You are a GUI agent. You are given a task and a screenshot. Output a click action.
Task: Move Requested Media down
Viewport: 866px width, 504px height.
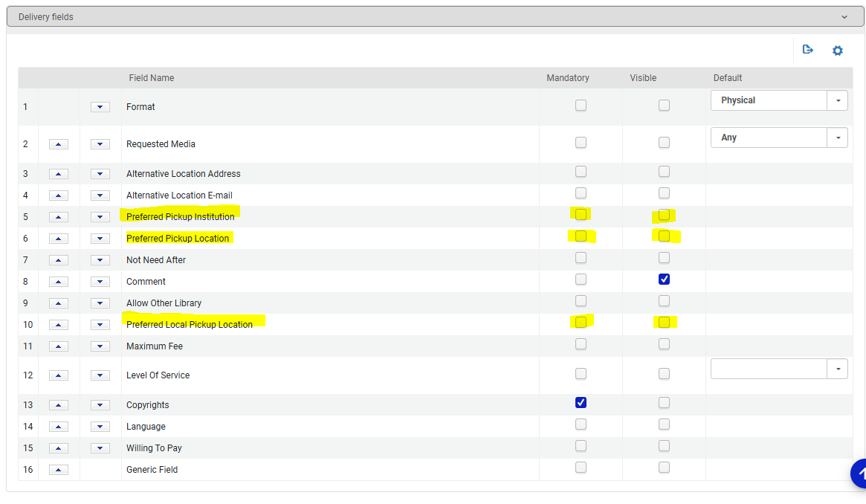(x=100, y=143)
